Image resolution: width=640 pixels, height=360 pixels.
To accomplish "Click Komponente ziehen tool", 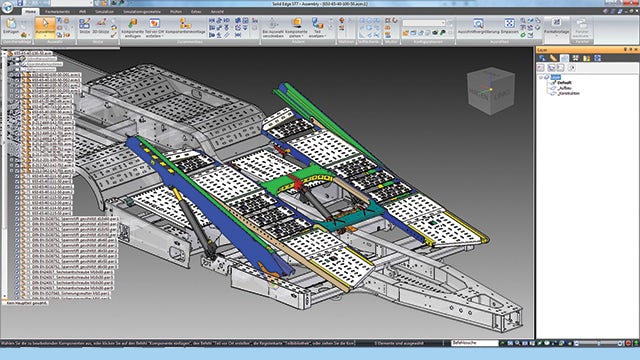I will [296, 27].
